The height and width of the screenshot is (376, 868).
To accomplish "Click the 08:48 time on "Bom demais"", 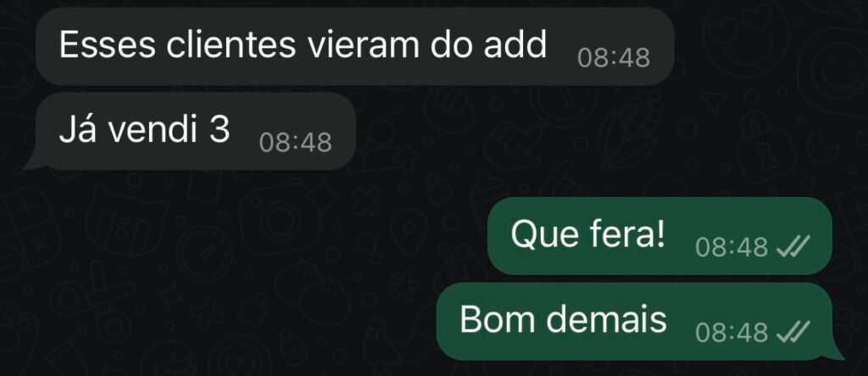I will pyautogui.click(x=732, y=333).
